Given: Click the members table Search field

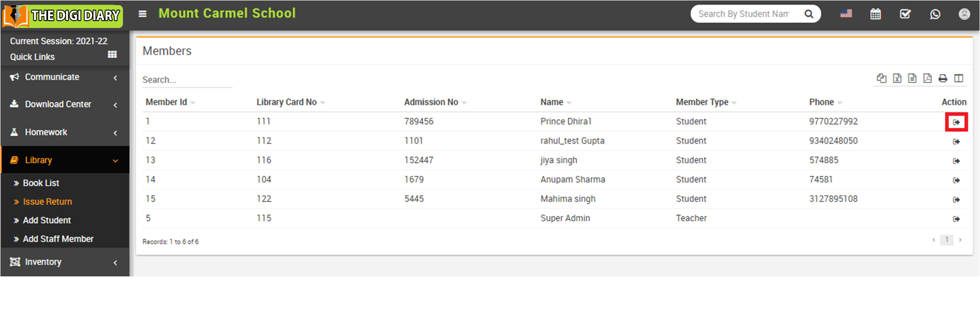Looking at the screenshot, I should point(187,80).
